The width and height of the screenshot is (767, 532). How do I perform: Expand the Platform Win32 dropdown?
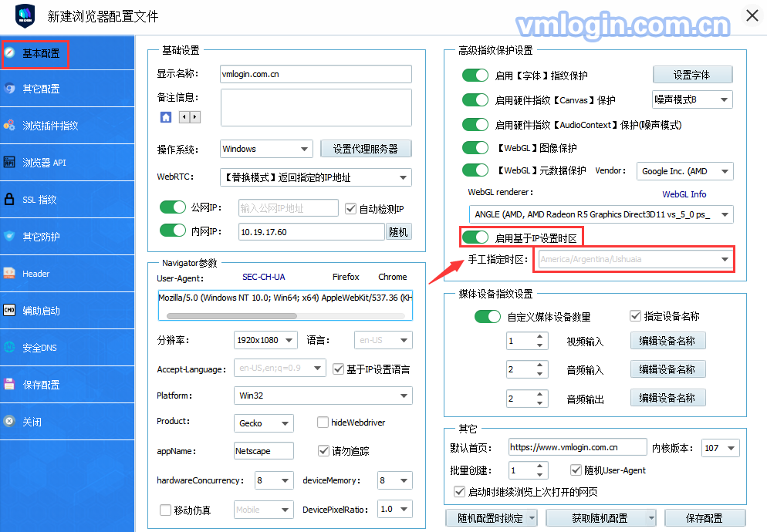[323, 396]
